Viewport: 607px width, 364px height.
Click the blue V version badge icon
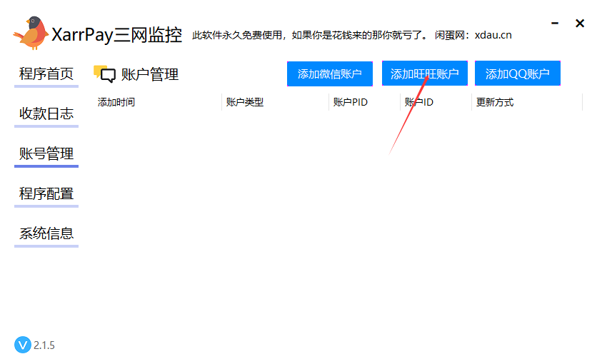23,345
